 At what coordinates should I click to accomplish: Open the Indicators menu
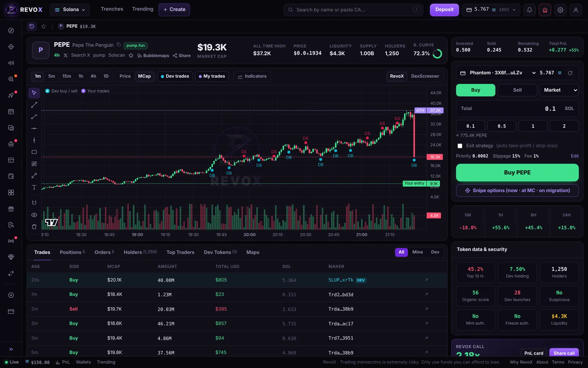252,76
